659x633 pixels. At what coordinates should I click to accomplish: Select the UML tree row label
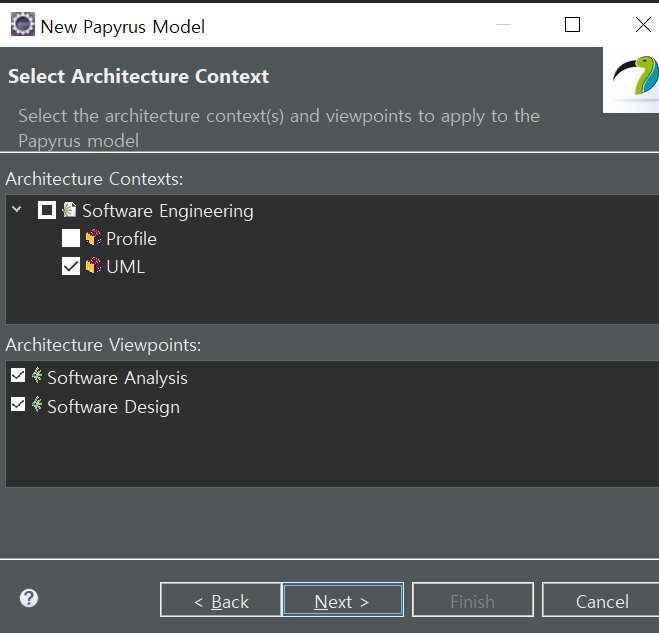click(126, 267)
